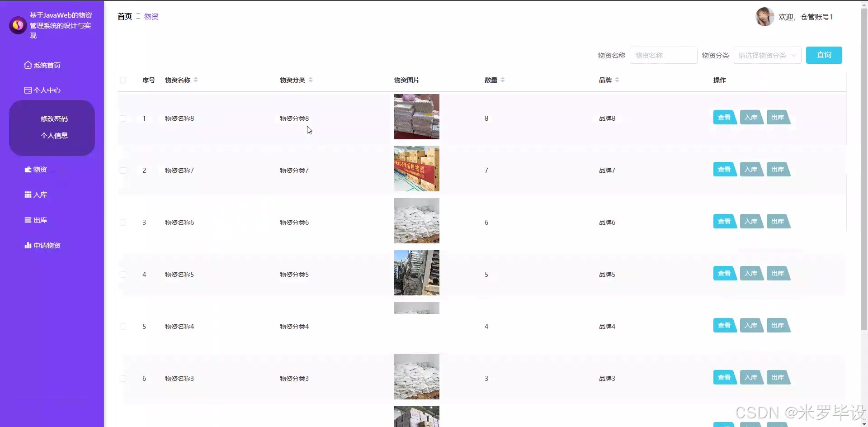Screen dimensions: 868x427
Task: Click 入库 button for 物资名称4
Action: 751,325
